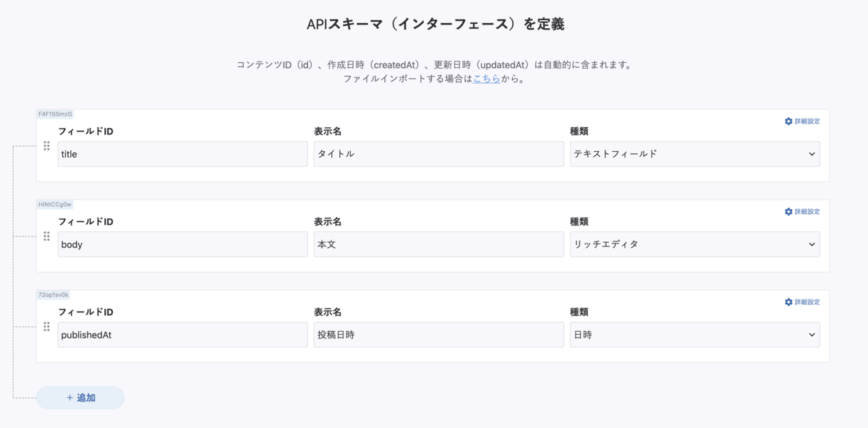This screenshot has height=428, width=868.
Task: Select the publishedAt field ID input
Action: pyautogui.click(x=182, y=334)
